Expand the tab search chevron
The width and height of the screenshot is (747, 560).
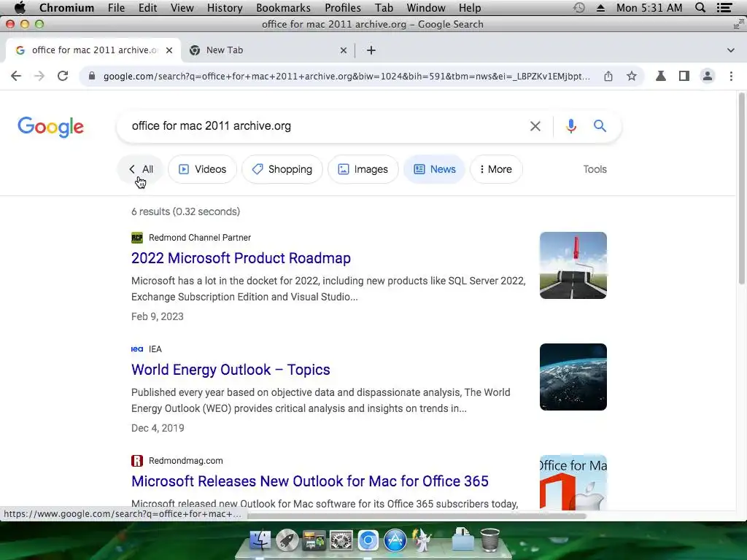click(730, 50)
